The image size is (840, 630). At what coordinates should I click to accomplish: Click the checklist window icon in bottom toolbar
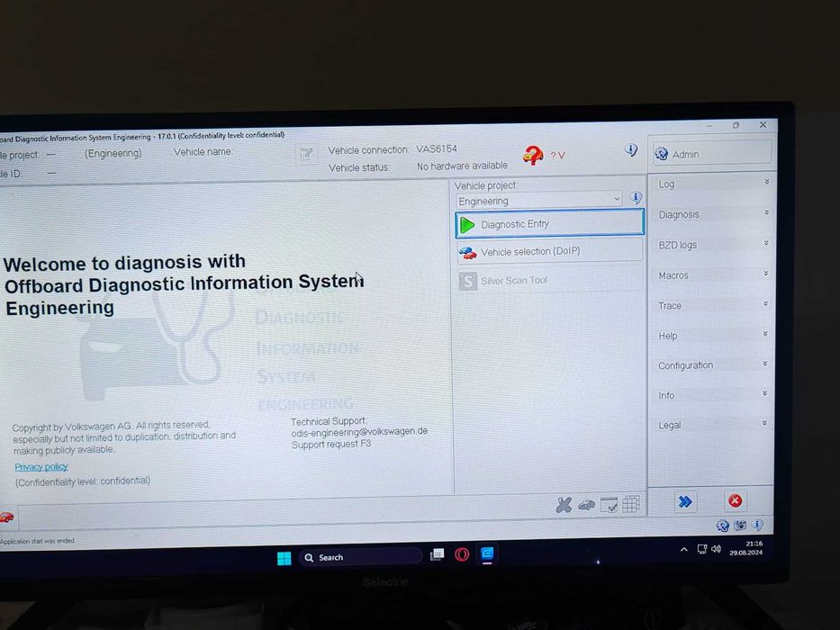[610, 505]
